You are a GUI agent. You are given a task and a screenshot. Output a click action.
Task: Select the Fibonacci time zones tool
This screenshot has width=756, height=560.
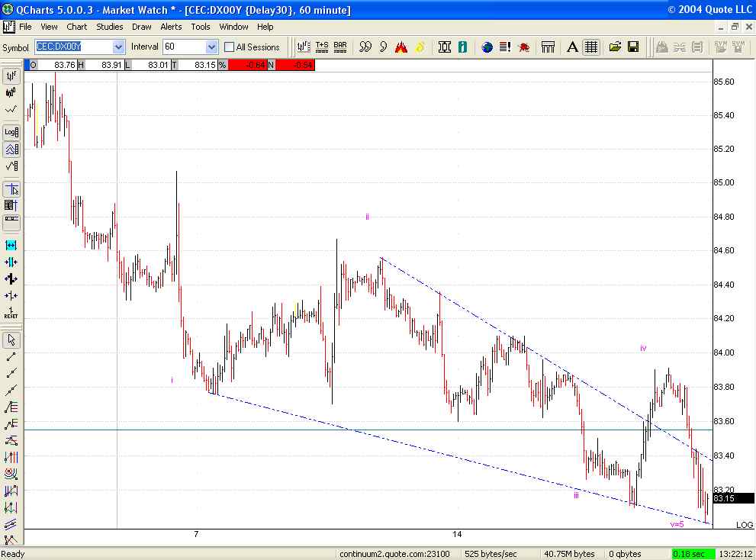click(x=11, y=457)
